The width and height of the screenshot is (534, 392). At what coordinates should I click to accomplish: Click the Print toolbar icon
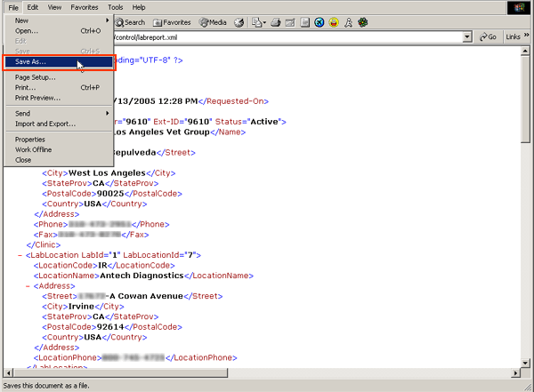click(x=276, y=23)
